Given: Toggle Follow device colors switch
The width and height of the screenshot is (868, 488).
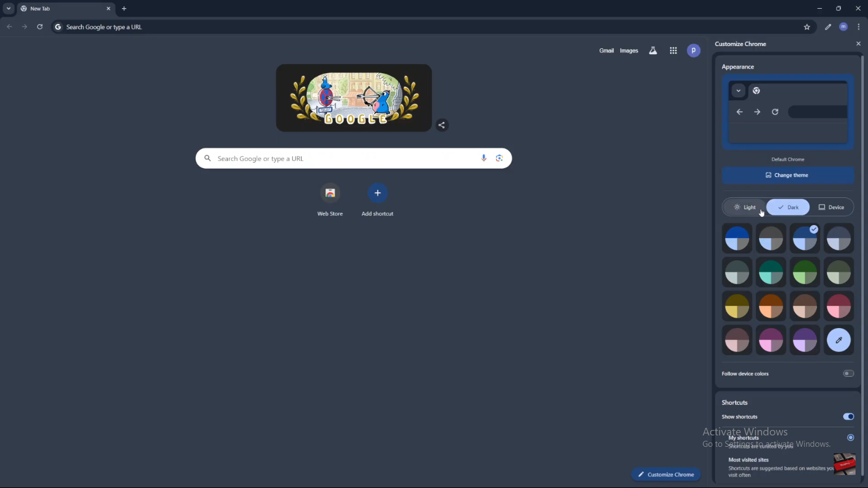Looking at the screenshot, I should [848, 374].
